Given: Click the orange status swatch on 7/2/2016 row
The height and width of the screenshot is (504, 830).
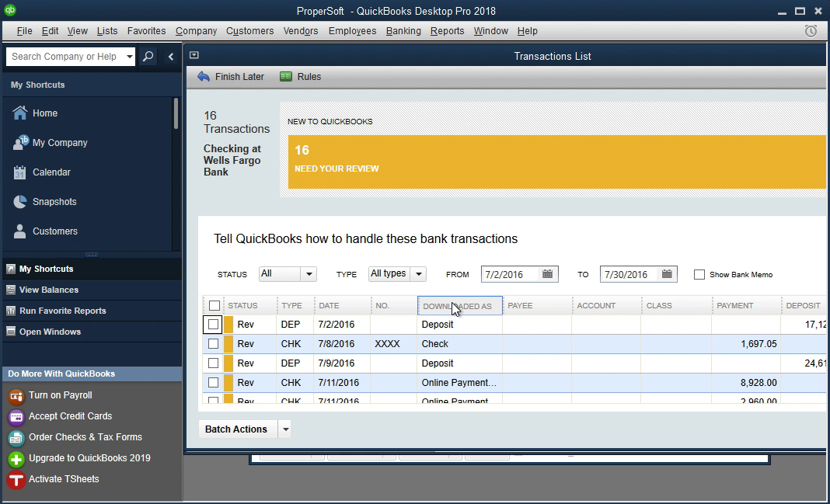Looking at the screenshot, I should point(228,324).
